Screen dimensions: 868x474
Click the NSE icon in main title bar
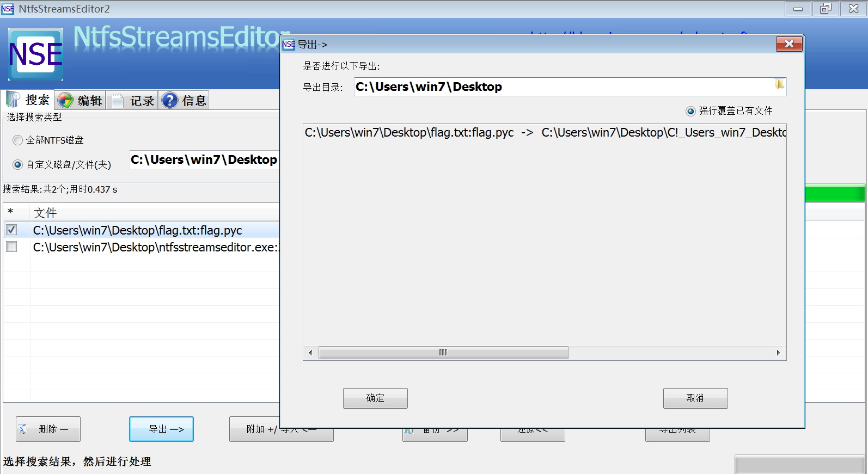[8, 9]
